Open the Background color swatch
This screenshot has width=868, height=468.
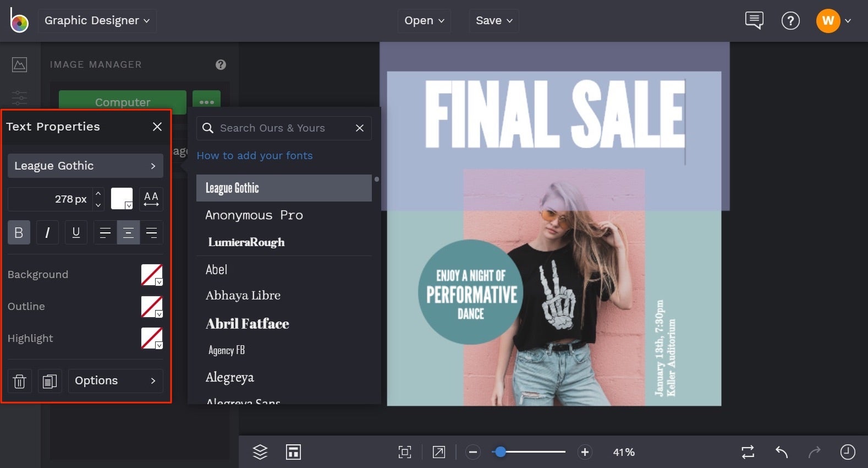point(152,275)
